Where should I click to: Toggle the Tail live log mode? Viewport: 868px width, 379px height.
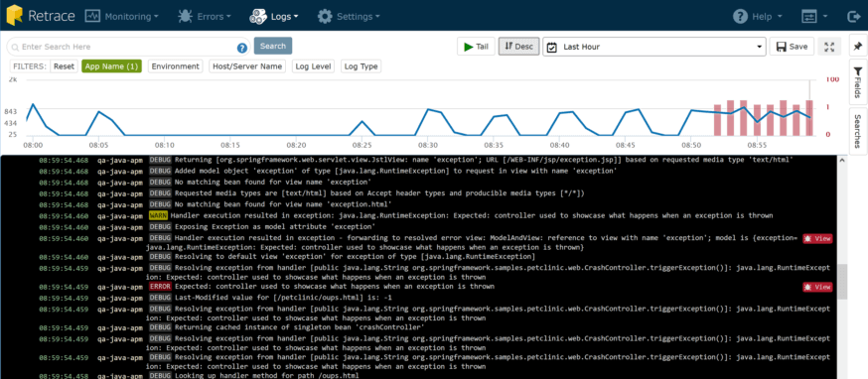click(x=476, y=47)
